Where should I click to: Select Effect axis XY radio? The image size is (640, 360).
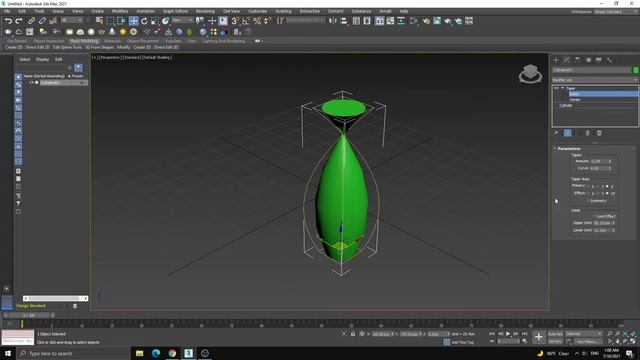coord(607,193)
